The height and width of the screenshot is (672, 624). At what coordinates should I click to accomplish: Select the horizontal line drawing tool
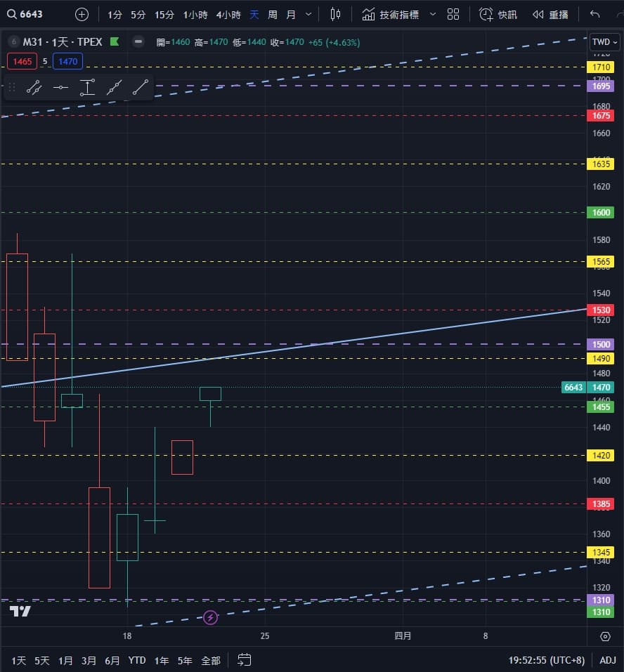tap(60, 87)
